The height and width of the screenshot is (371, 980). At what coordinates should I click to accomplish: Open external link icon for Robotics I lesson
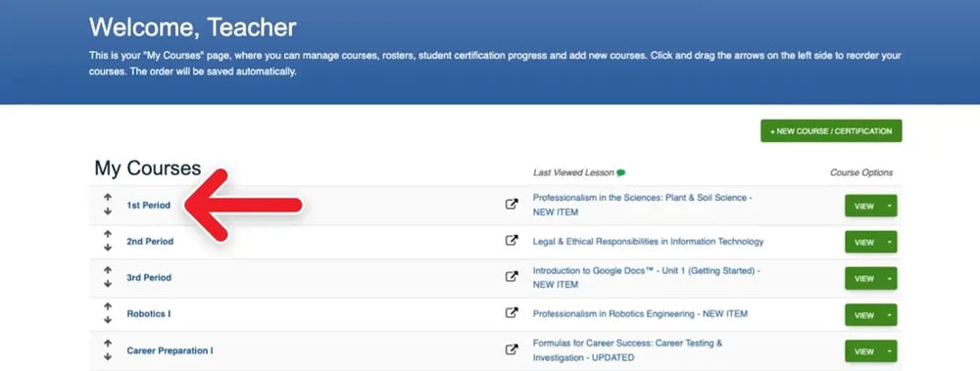512,313
